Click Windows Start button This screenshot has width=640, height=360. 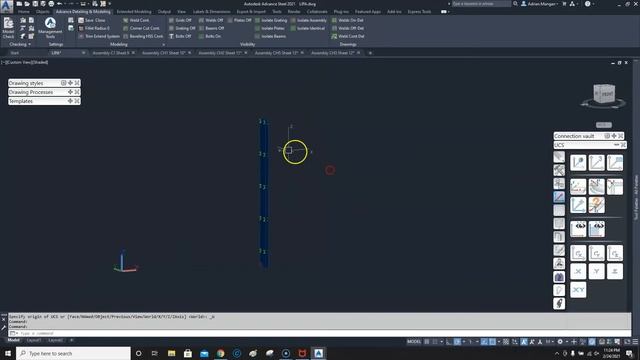click(8, 353)
